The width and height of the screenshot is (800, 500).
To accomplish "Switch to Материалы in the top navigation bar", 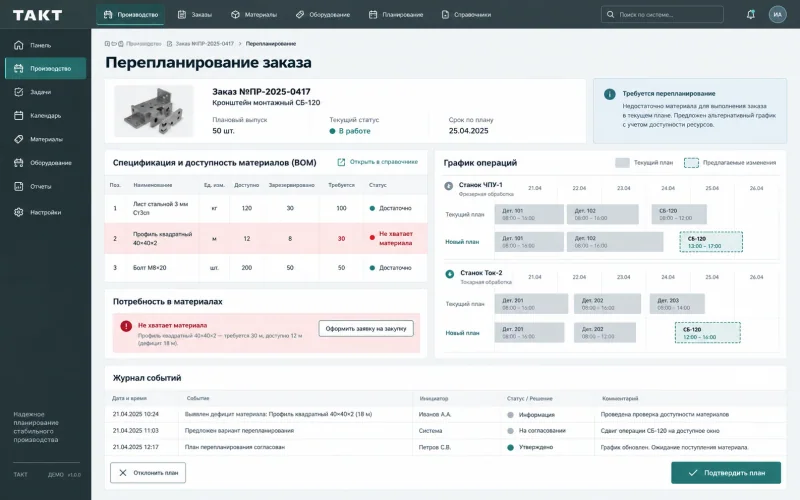I will (x=254, y=15).
